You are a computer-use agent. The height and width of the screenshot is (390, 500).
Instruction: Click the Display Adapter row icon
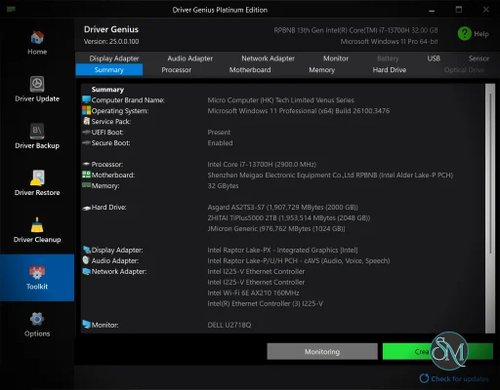pyautogui.click(x=86, y=250)
